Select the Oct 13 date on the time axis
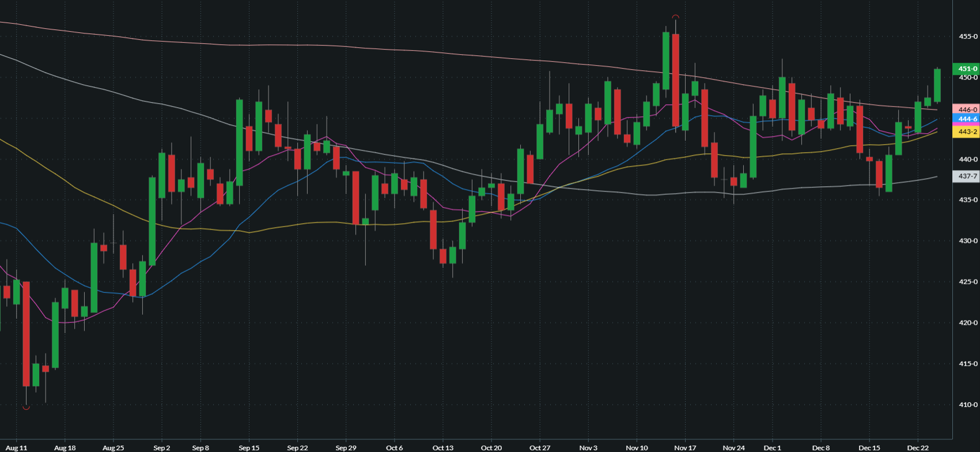The width and height of the screenshot is (980, 452). (442, 448)
